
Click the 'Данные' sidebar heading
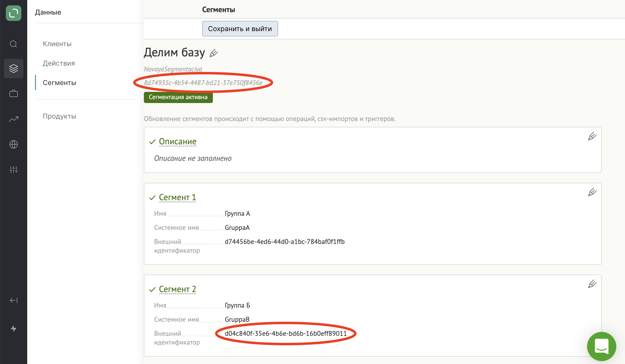[48, 12]
